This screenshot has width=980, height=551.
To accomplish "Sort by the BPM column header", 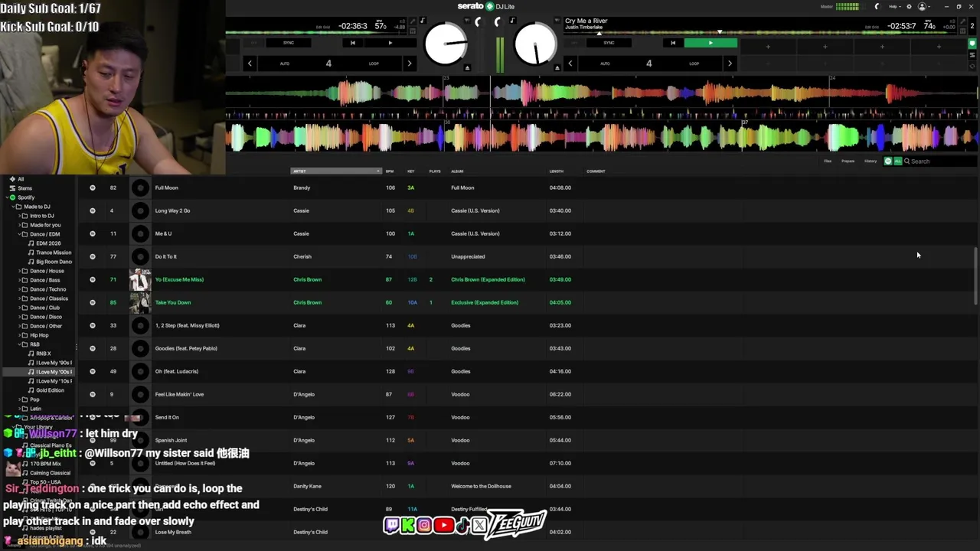I will 390,171.
